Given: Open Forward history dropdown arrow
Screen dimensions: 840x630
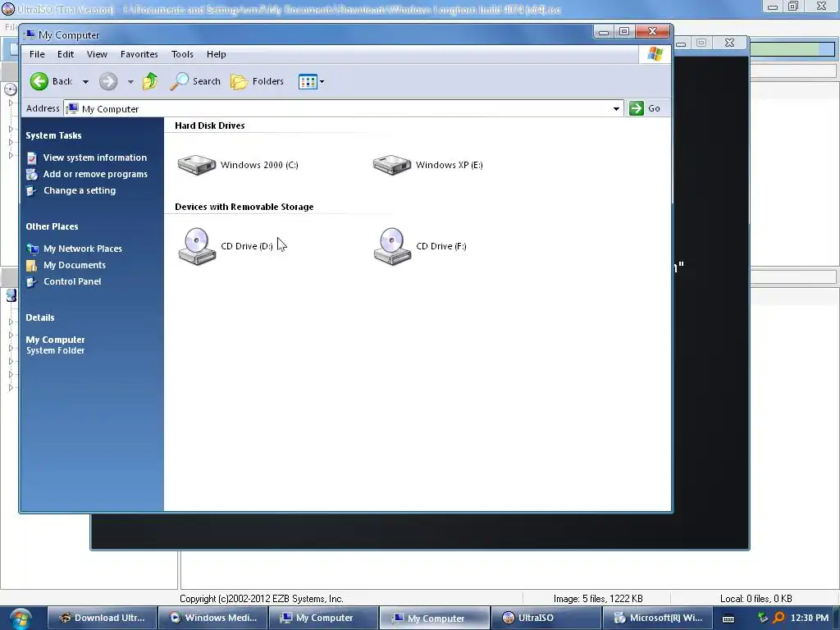Looking at the screenshot, I should [130, 82].
